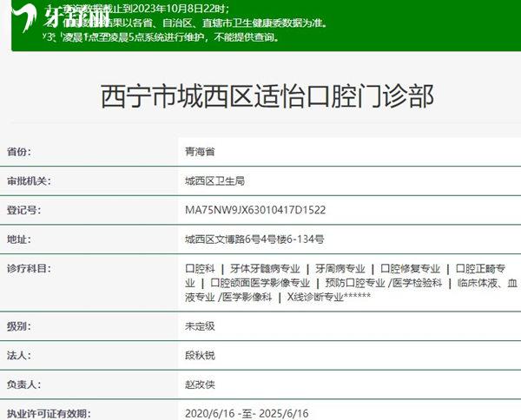This screenshot has width=521, height=420.
Task: Select the 省份 label
Action: click(x=19, y=152)
